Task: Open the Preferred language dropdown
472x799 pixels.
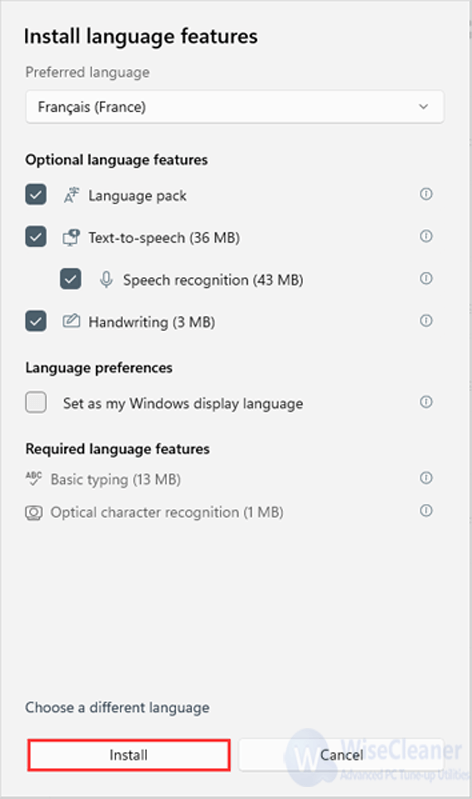Action: coord(235,107)
